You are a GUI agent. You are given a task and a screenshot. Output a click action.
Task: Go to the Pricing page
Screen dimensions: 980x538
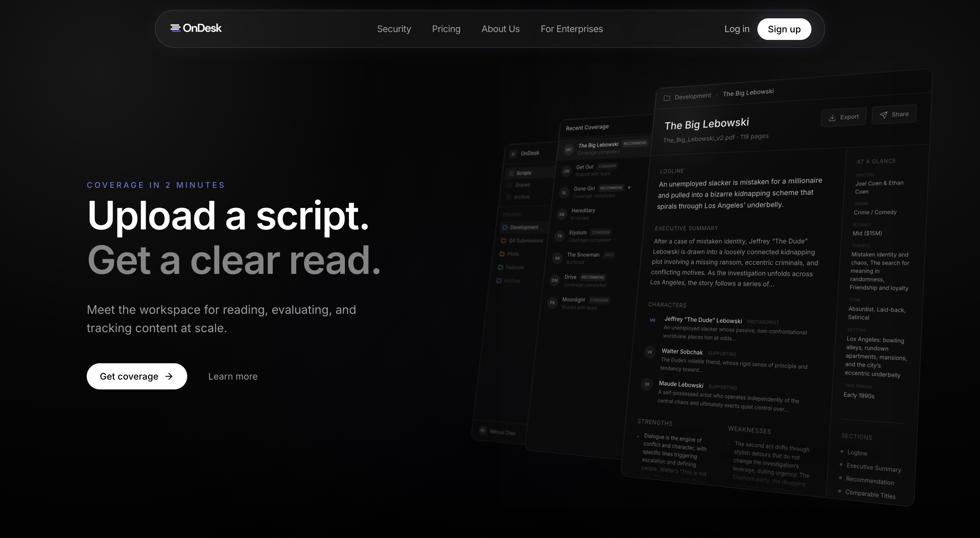pyautogui.click(x=446, y=29)
